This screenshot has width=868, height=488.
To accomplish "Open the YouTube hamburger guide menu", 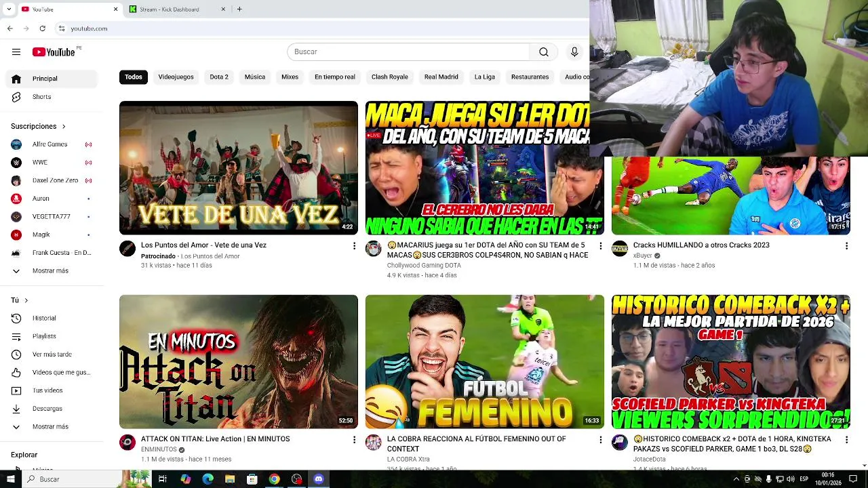I will [16, 52].
